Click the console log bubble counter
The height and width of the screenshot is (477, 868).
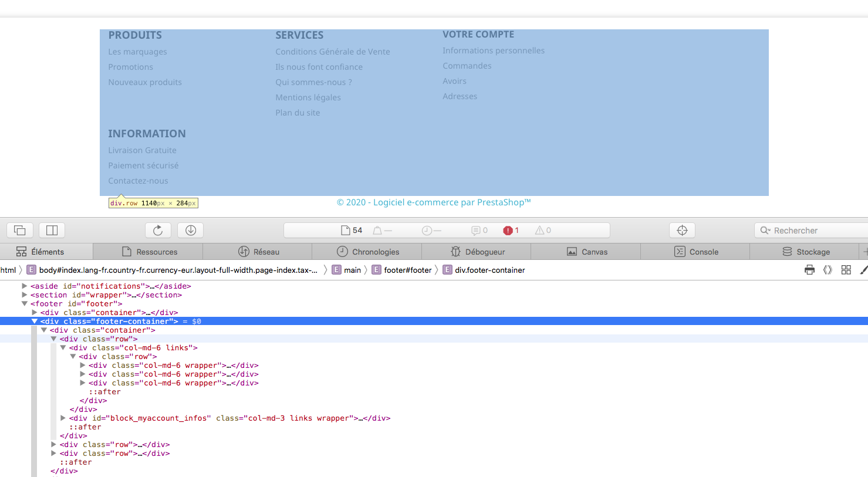click(479, 231)
